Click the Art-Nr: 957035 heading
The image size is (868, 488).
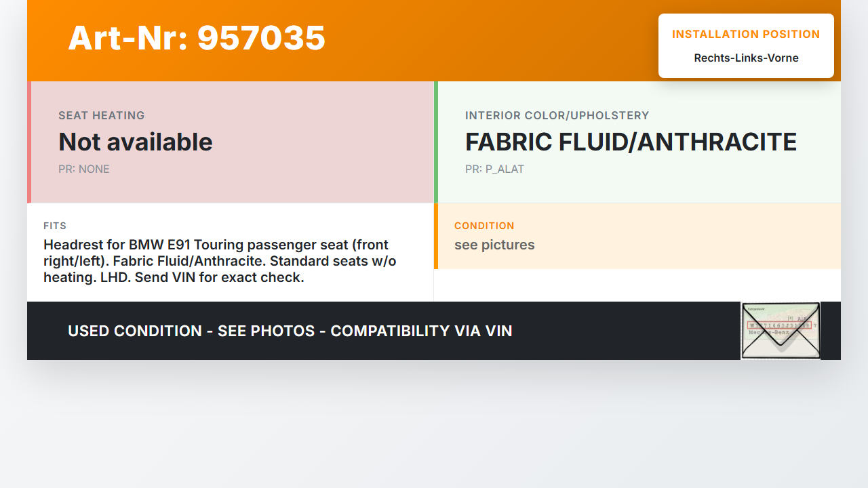pyautogui.click(x=197, y=38)
